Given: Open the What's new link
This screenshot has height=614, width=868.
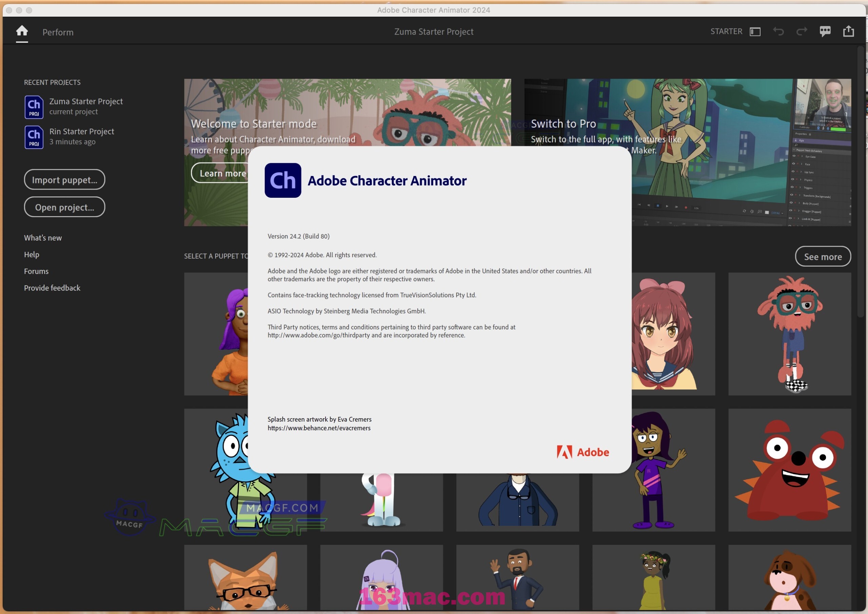Looking at the screenshot, I should click(x=43, y=237).
